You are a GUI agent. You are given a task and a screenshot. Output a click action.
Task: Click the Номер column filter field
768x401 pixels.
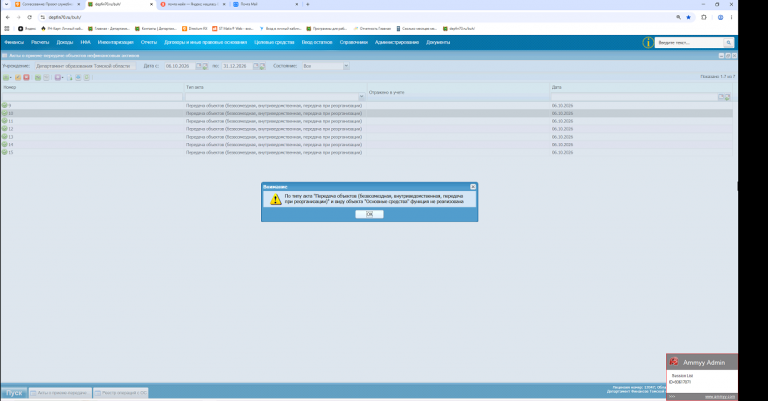pos(92,97)
